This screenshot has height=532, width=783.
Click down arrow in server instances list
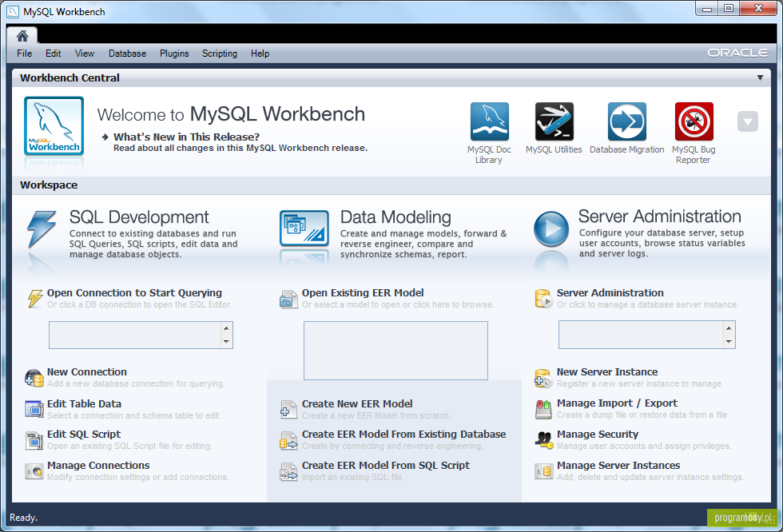click(x=729, y=342)
